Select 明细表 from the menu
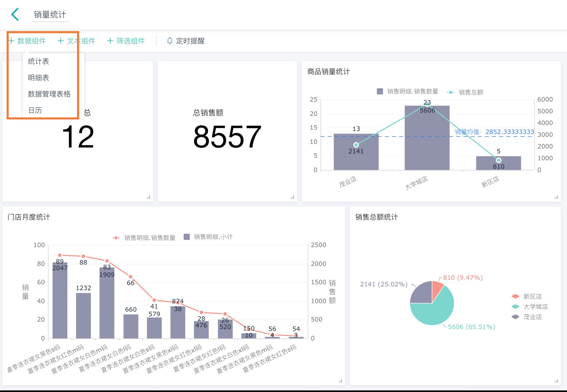This screenshot has width=567, height=392. (38, 78)
